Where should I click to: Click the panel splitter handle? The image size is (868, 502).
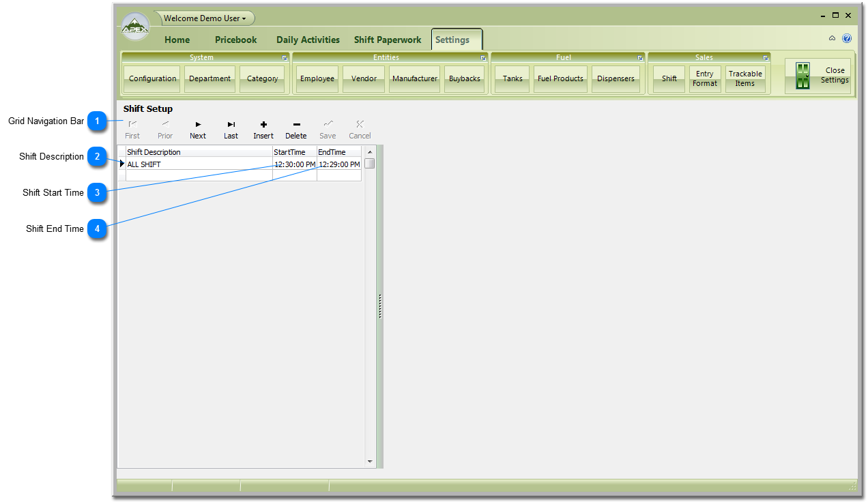pos(380,306)
